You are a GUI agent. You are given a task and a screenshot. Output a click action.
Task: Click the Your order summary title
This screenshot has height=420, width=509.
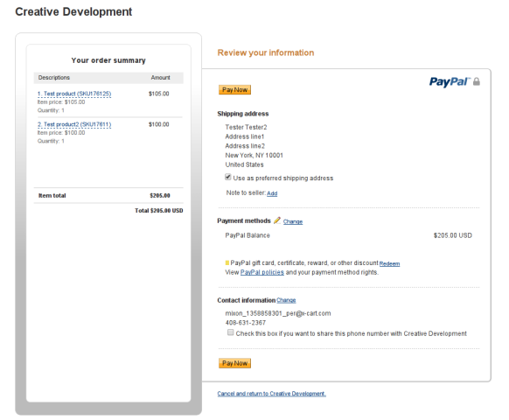click(x=108, y=60)
